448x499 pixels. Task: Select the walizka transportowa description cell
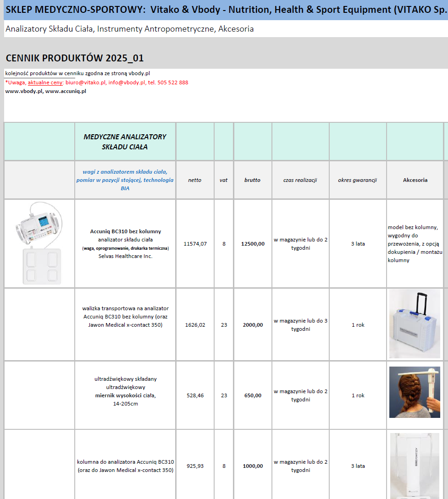(125, 324)
